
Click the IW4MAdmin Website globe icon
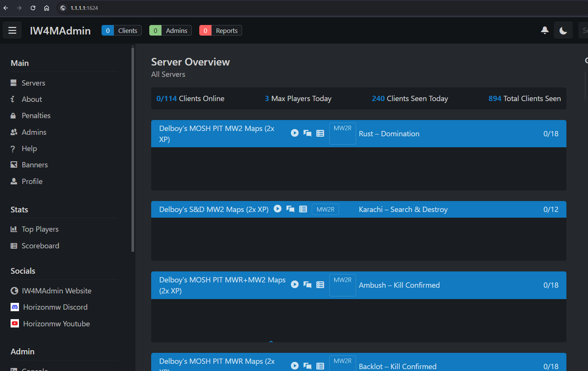(x=14, y=291)
